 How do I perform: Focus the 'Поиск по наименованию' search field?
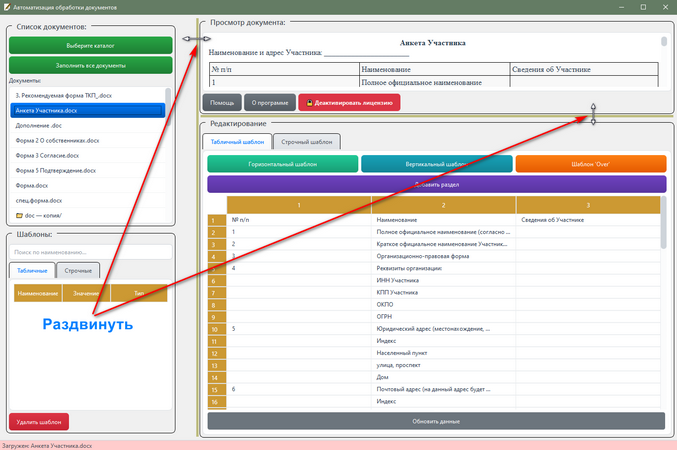91,252
